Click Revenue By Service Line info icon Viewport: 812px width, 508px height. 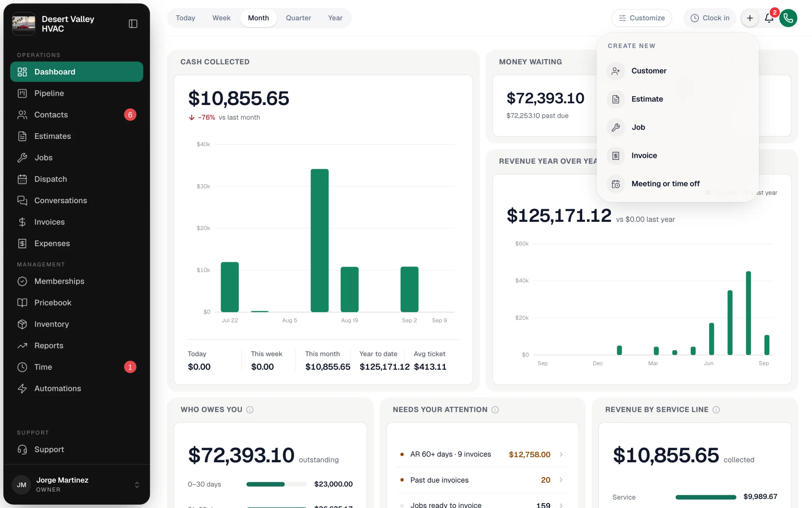[716, 410]
